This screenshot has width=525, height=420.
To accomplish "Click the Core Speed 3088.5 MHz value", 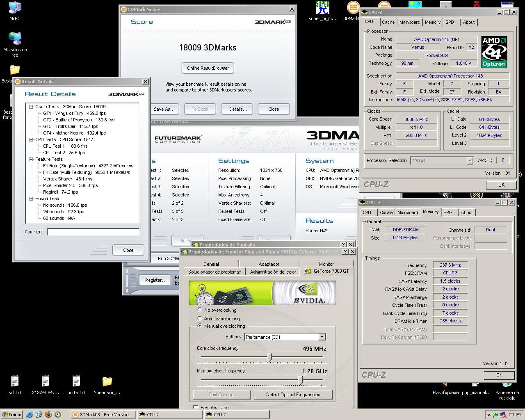I will [416, 119].
